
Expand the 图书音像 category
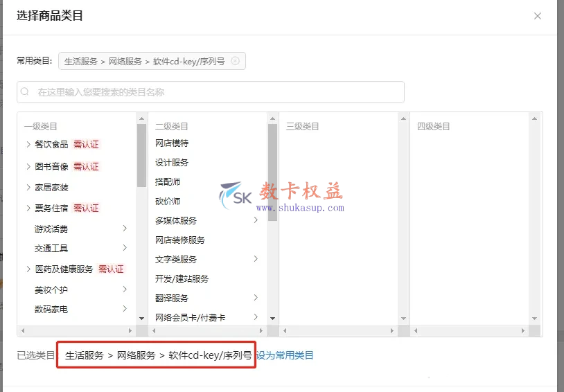point(28,166)
